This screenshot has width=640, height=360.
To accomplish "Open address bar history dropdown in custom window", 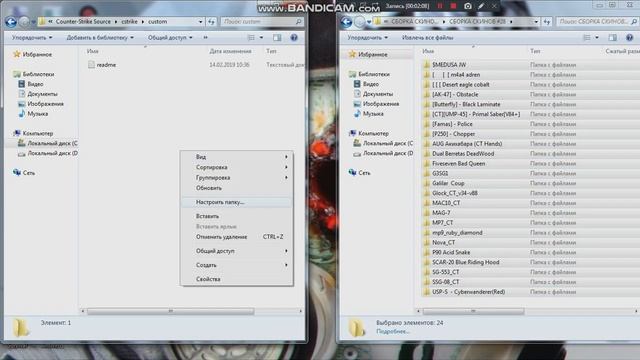I will coord(200,22).
